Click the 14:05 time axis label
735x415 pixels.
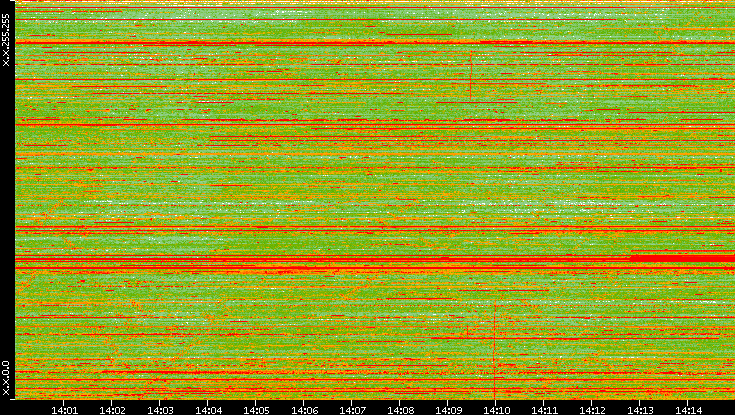pyautogui.click(x=256, y=410)
